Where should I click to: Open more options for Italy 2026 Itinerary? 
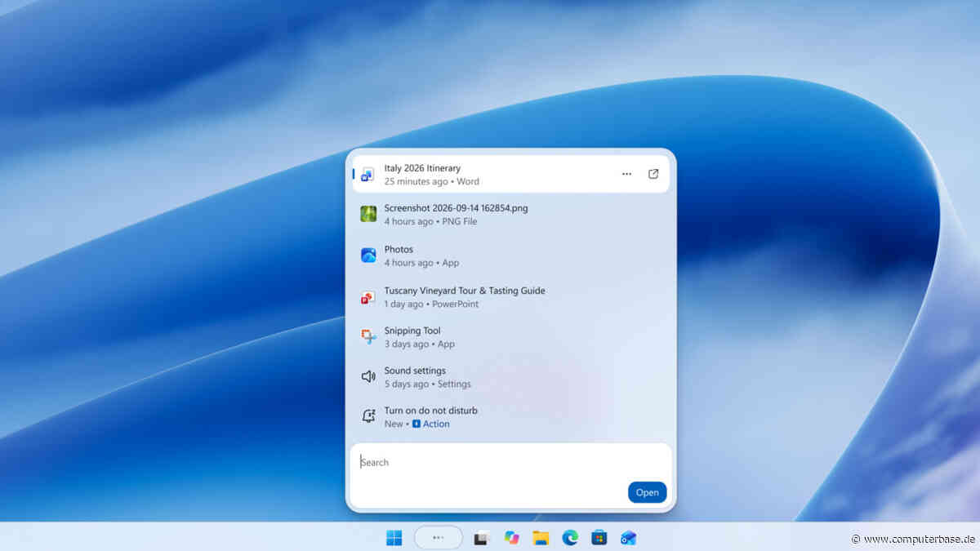pyautogui.click(x=626, y=174)
